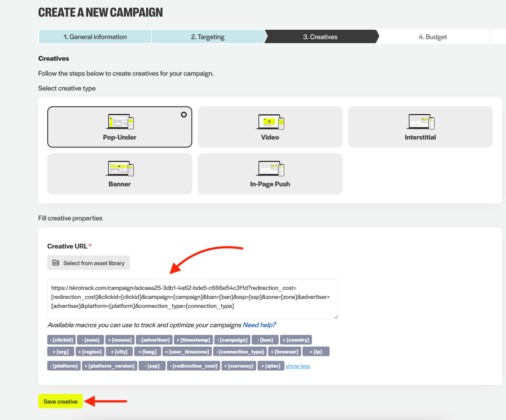This screenshot has width=506, height=420.
Task: Click the show less link
Action: coord(298,366)
